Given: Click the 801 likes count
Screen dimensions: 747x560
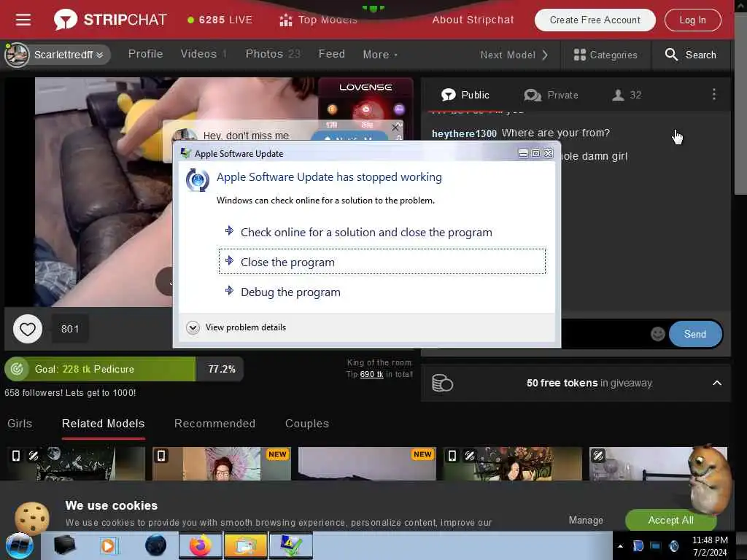Looking at the screenshot, I should [70, 329].
